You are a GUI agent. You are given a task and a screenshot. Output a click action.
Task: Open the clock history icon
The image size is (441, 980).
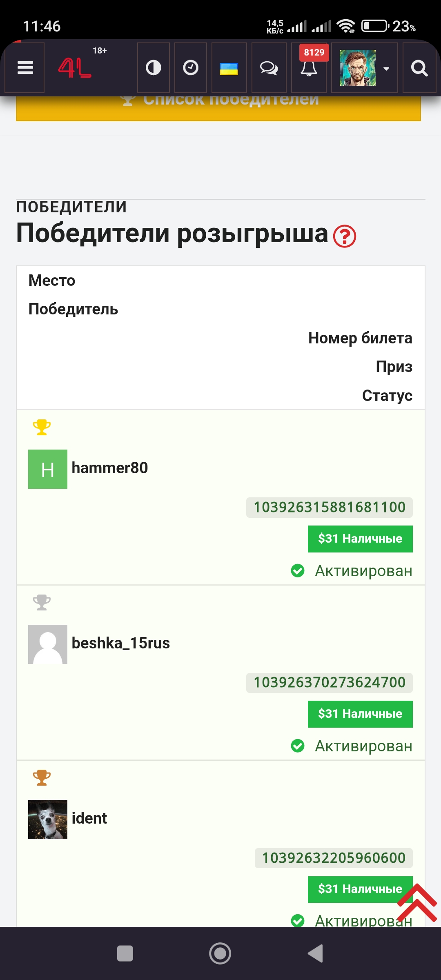coord(191,68)
